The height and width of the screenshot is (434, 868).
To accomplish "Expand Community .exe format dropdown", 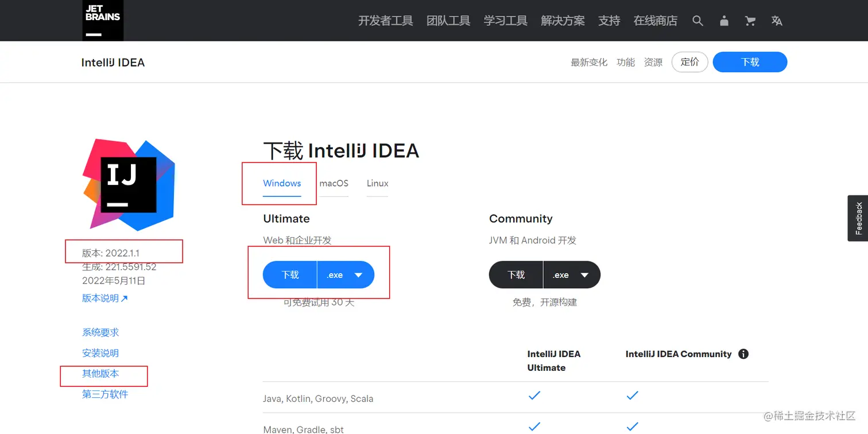I will [x=572, y=275].
